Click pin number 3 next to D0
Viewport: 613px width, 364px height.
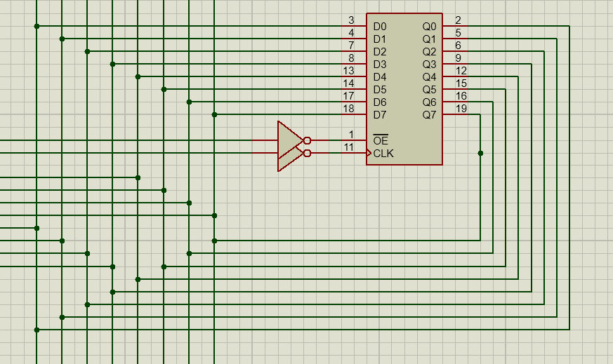[x=351, y=20]
